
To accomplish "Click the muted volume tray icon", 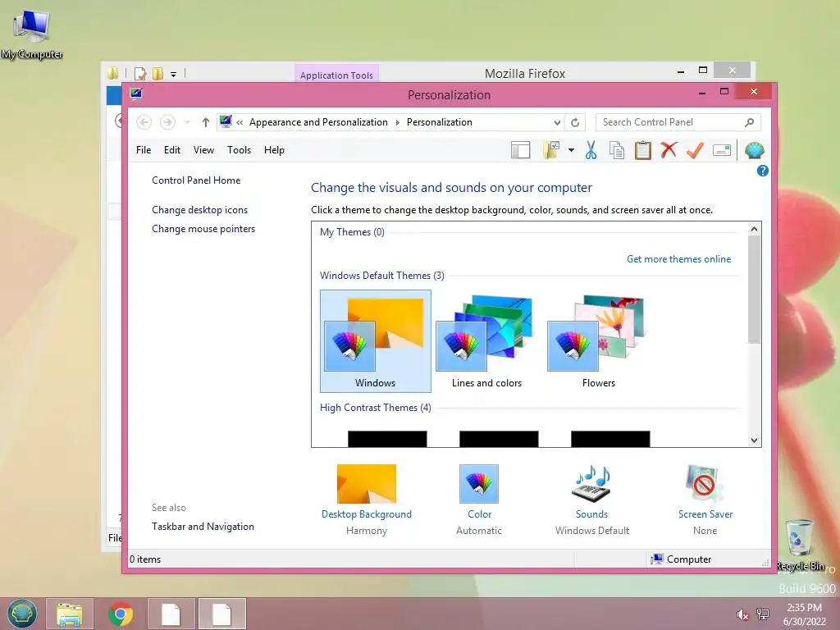I will (742, 614).
